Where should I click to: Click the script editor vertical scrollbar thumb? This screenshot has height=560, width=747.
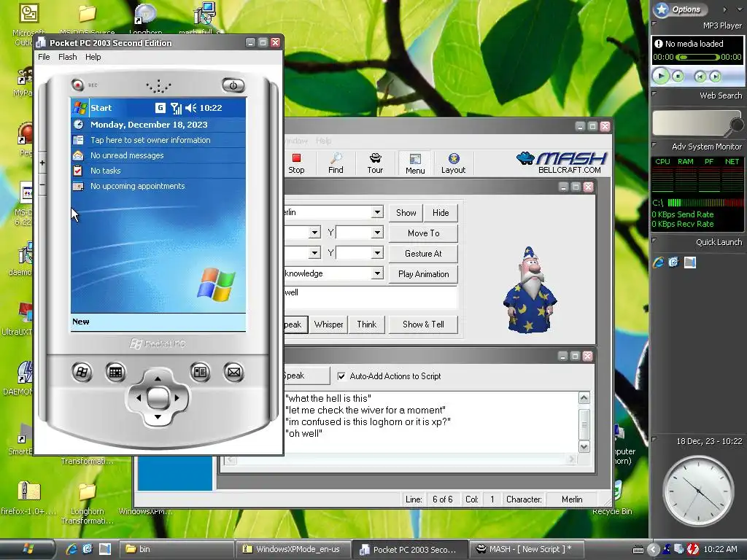click(584, 424)
